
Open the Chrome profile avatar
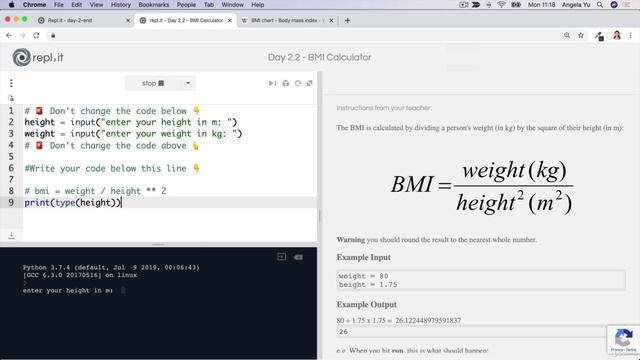[617, 36]
